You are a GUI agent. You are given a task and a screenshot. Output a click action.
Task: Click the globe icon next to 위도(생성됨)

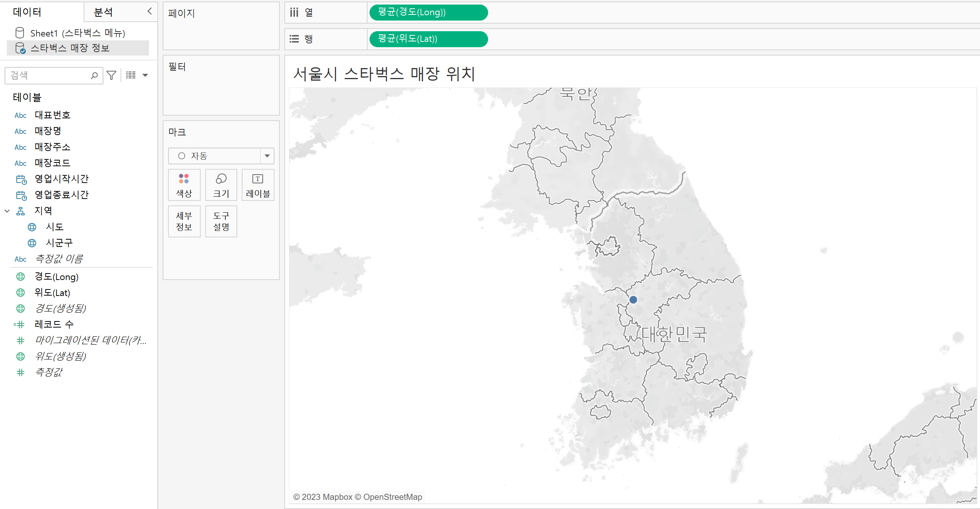(21, 356)
